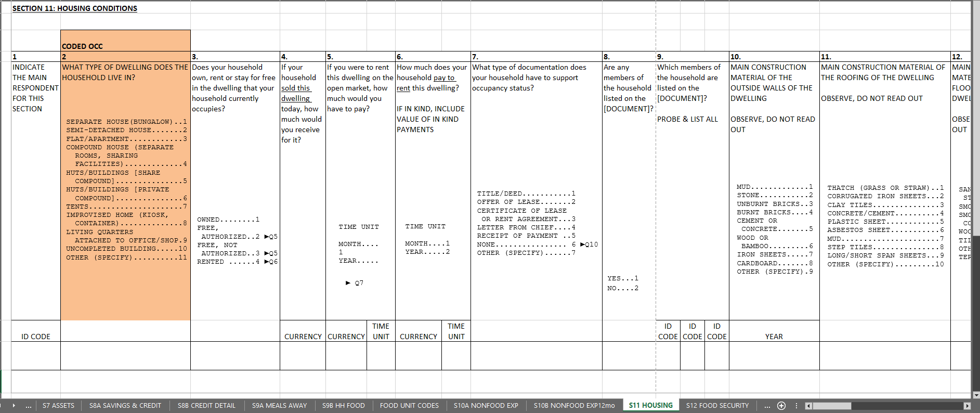Image resolution: width=980 pixels, height=413 pixels.
Task: Click the empty input cell under ID CODE
Action: tap(36, 356)
